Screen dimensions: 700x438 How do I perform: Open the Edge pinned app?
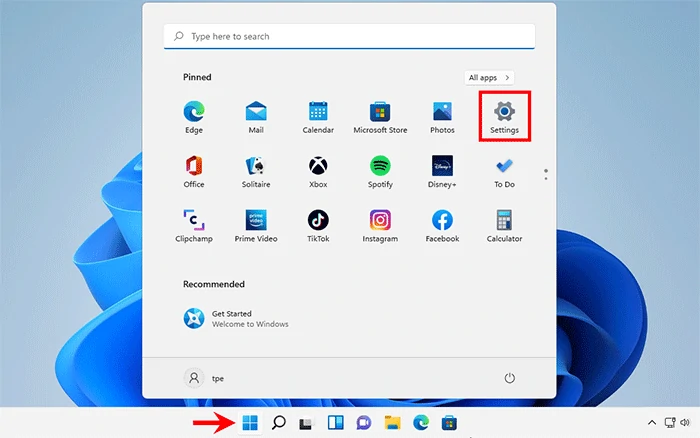194,117
